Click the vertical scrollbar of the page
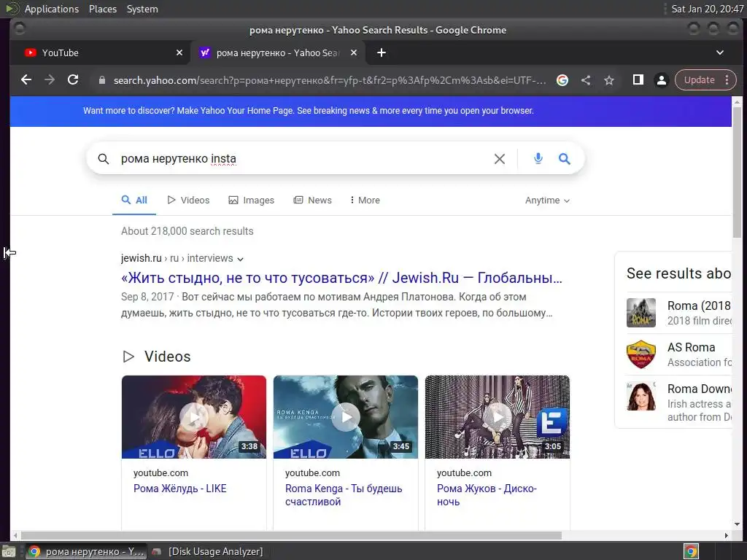Viewport: 747px width, 560px height. 737,171
